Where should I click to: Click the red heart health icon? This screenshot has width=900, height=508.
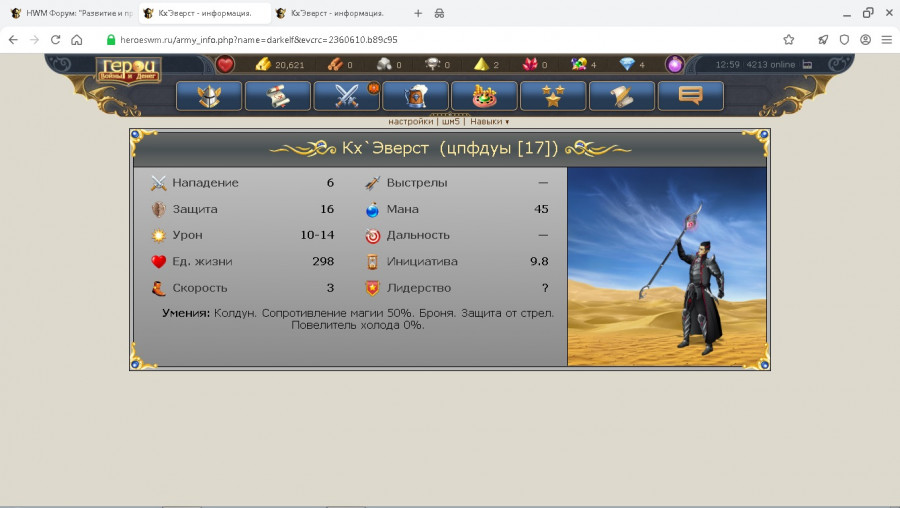[x=225, y=64]
